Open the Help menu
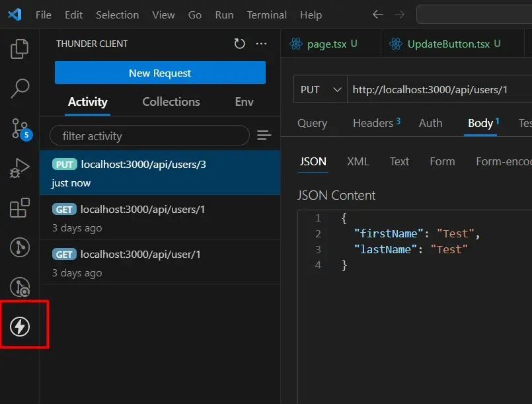 tap(311, 15)
